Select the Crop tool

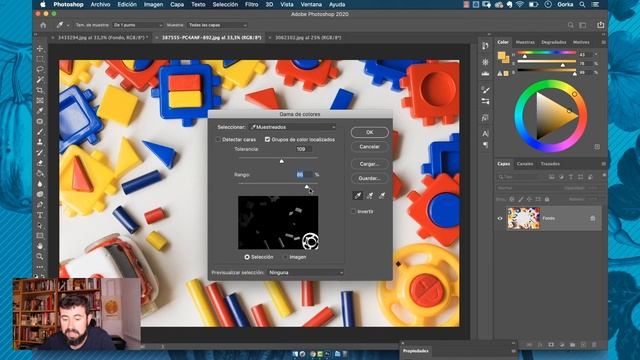[x=40, y=90]
